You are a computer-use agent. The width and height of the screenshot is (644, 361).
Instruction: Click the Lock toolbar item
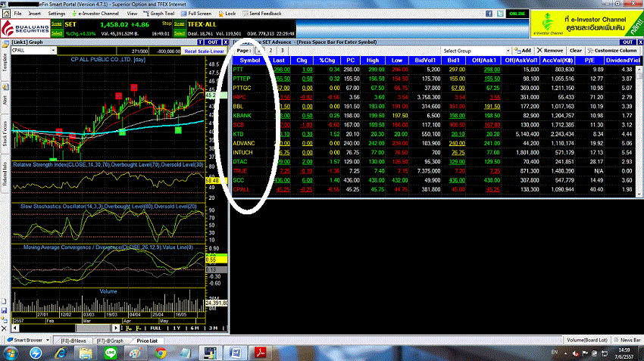[x=227, y=14]
